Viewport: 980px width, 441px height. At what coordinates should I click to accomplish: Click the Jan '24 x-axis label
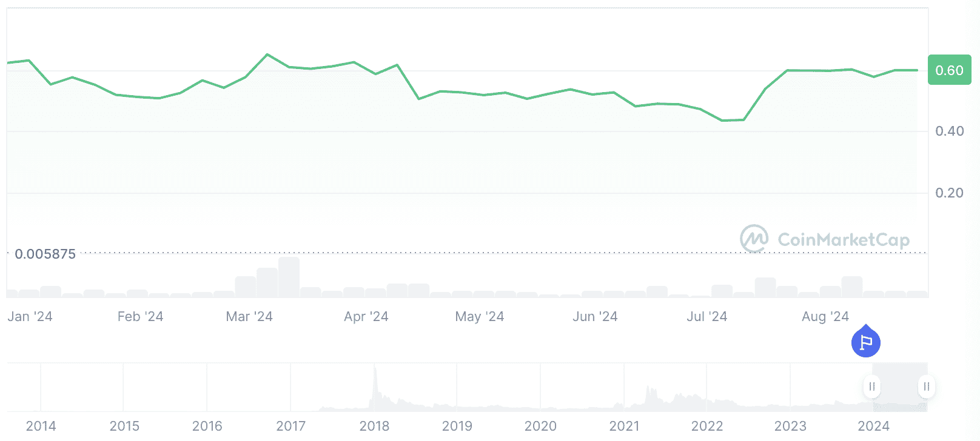click(30, 317)
